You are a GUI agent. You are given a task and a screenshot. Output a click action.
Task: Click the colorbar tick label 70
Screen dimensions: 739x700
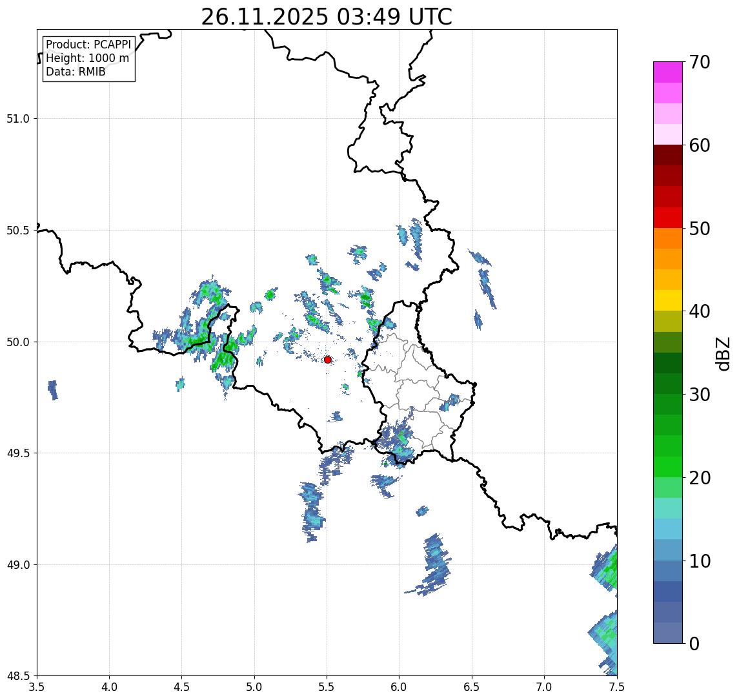coord(699,62)
